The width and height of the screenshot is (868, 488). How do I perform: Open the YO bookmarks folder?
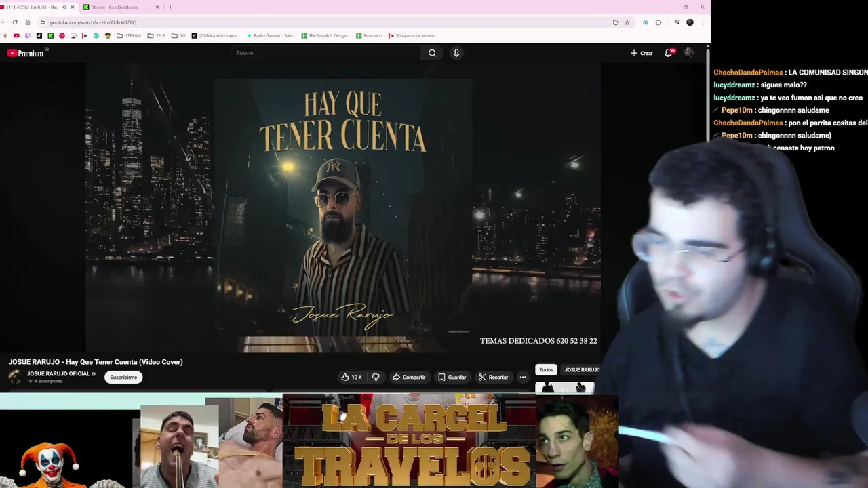178,35
